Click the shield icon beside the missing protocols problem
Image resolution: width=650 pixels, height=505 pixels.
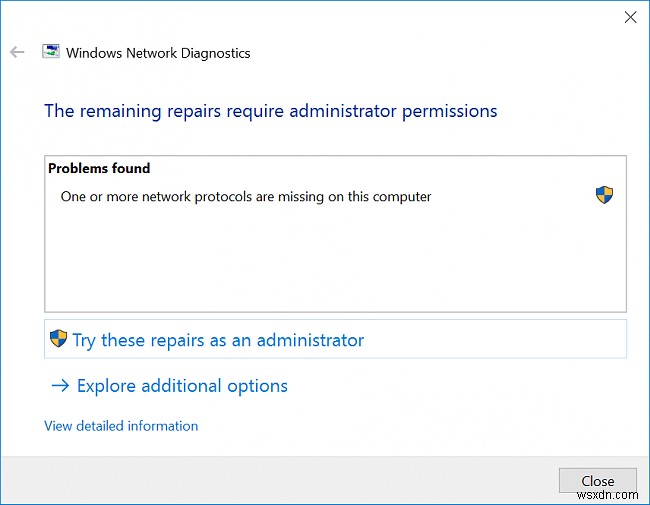(604, 195)
